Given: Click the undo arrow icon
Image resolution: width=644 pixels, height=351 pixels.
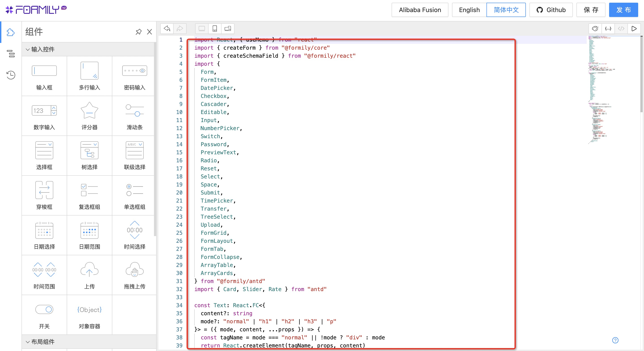Looking at the screenshot, I should [x=167, y=28].
